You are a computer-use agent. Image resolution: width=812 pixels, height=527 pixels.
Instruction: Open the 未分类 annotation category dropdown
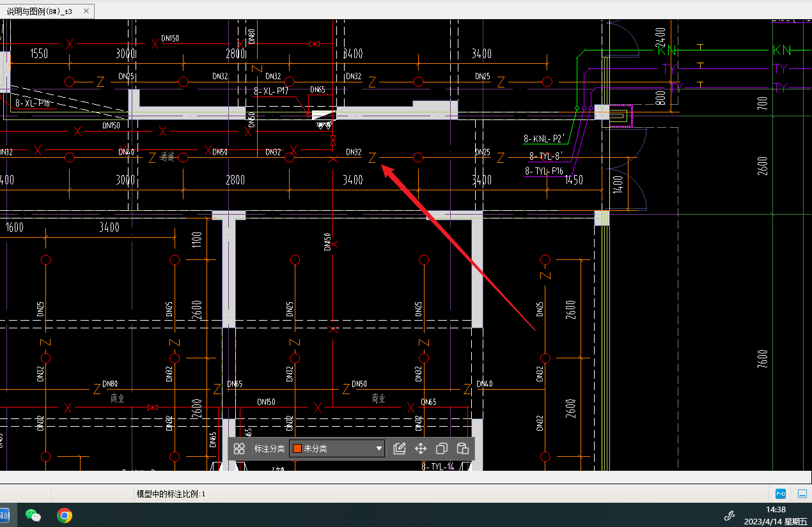point(337,448)
